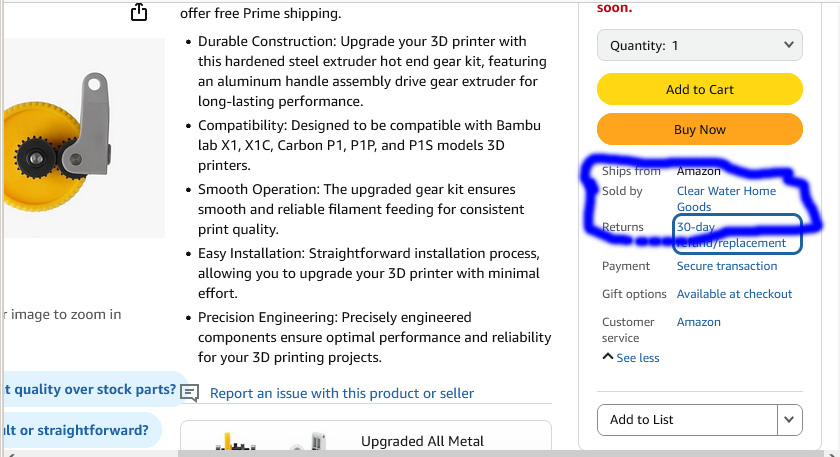Click Available at checkout gift options link
The height and width of the screenshot is (457, 840).
(734, 294)
